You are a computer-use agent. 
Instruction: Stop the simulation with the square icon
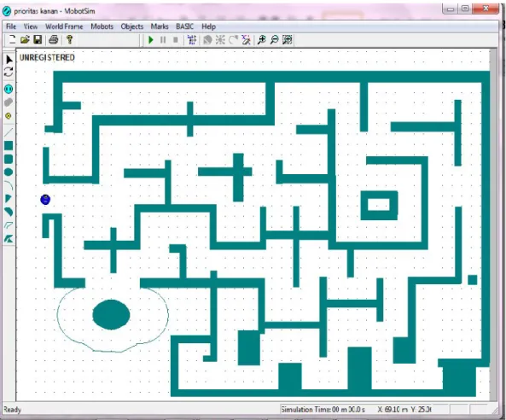pos(176,40)
